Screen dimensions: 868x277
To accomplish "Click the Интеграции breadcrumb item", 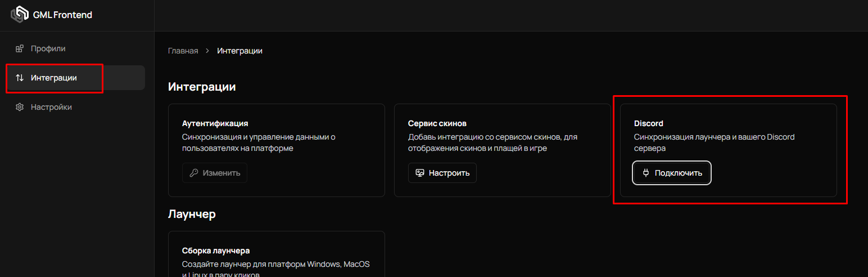I will [239, 51].
